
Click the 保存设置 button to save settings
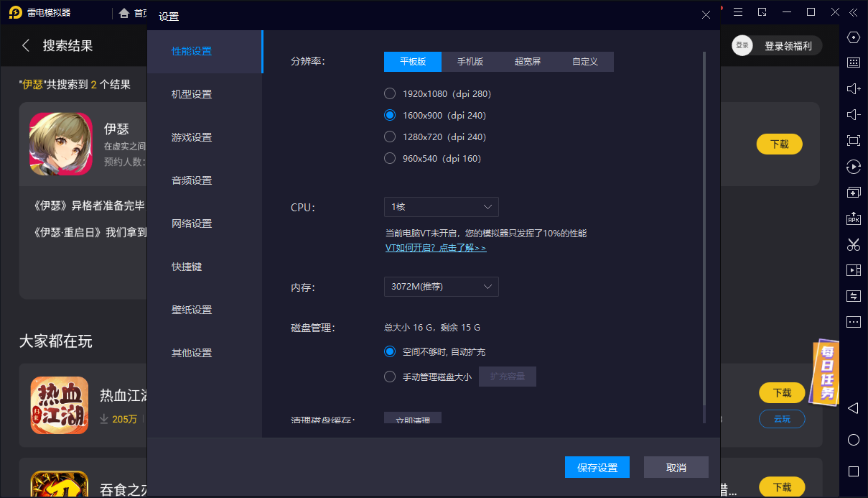tap(597, 467)
